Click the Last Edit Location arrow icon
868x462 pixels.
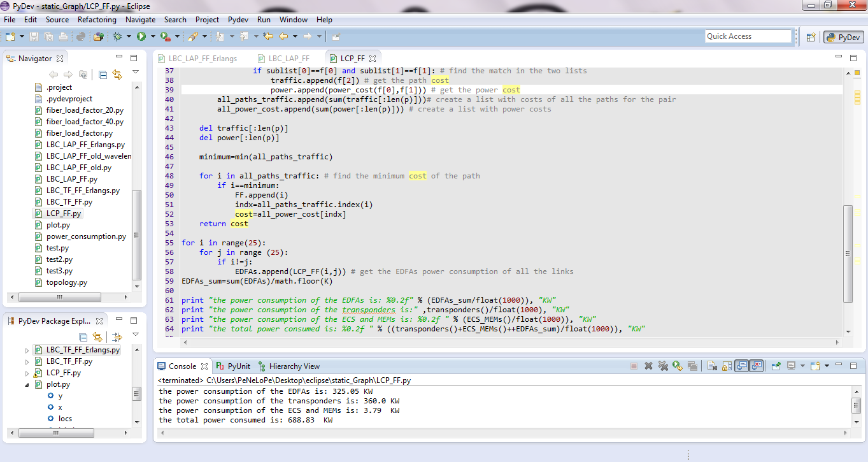[x=268, y=36]
